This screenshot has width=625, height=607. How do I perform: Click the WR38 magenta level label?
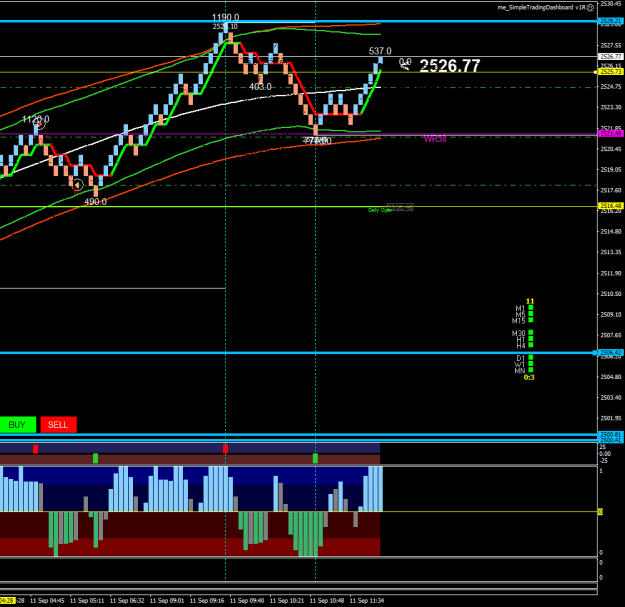click(435, 139)
